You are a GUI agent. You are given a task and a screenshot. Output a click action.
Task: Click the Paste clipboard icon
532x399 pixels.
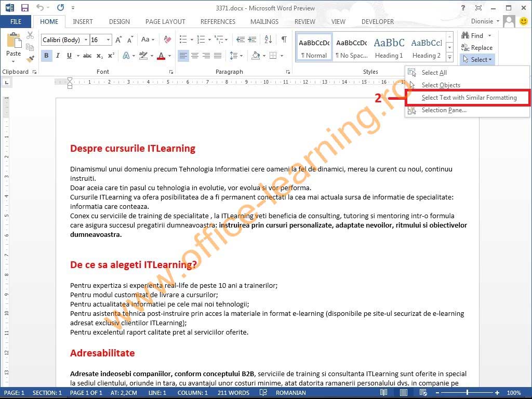pos(14,41)
